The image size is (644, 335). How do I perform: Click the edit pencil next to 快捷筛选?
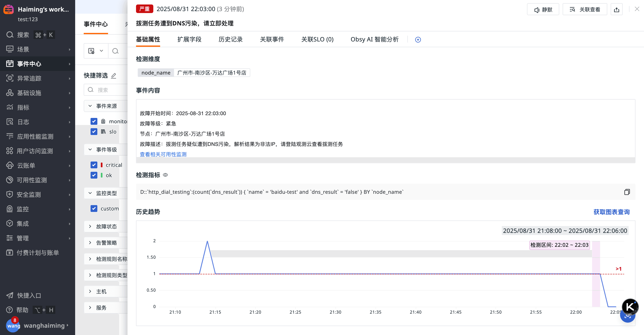tap(114, 76)
